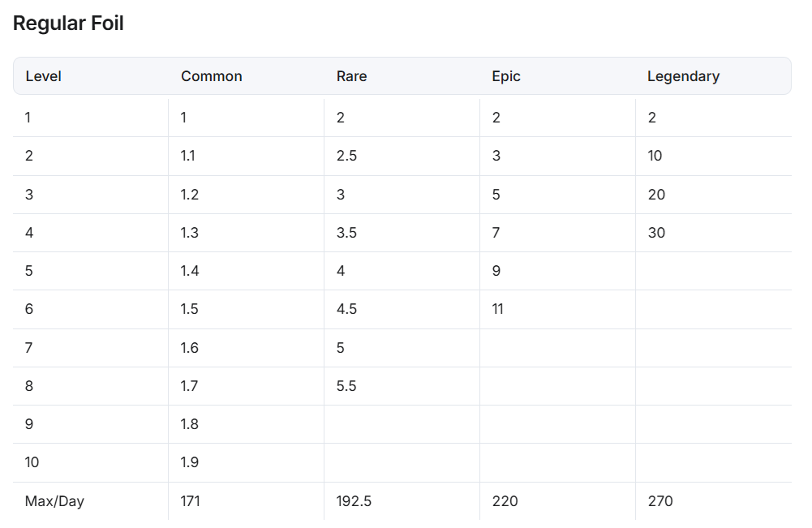The height and width of the screenshot is (528, 812).
Task: Select the Epic column header
Action: pos(506,76)
